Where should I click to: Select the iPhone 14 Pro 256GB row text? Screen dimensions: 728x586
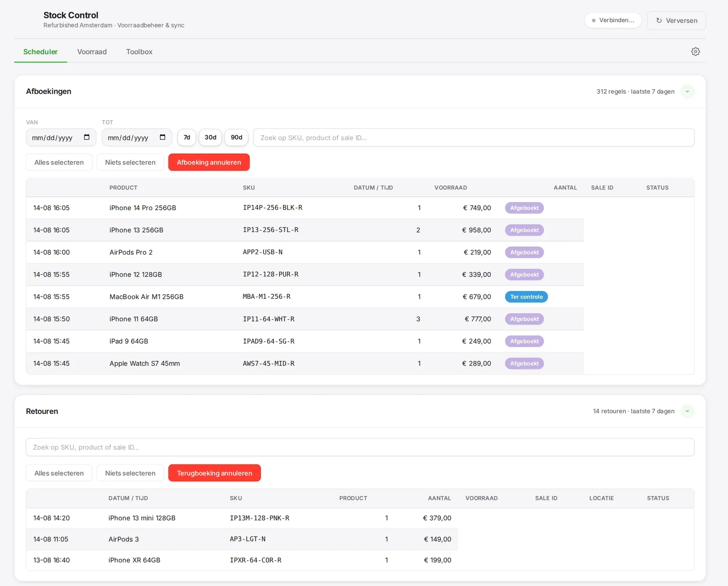click(143, 208)
